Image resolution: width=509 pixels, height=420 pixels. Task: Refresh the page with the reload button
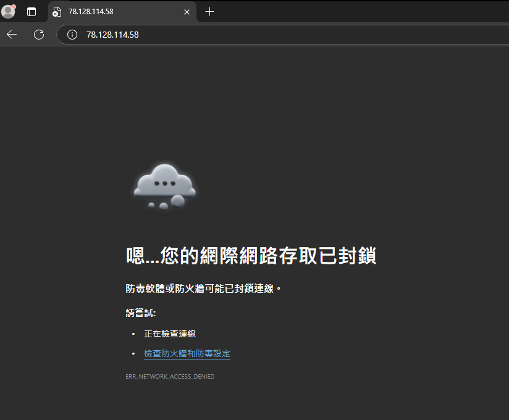point(39,35)
